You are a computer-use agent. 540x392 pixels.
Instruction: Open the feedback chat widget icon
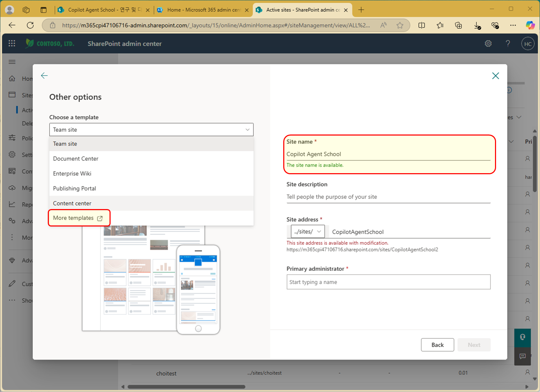click(523, 356)
